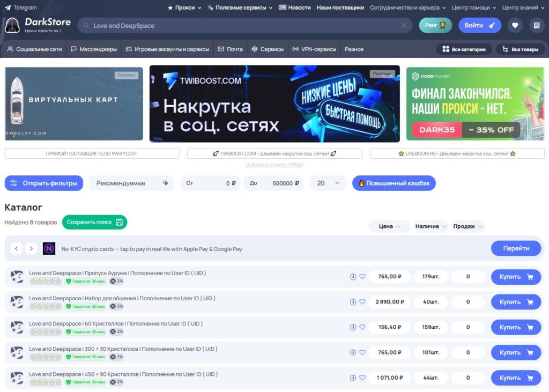Screen dimensions: 549x392
Task: Click the Войти login button
Action: [x=480, y=25]
